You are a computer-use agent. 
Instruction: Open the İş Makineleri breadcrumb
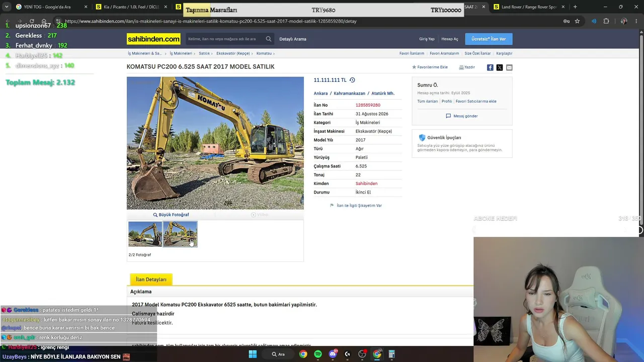tap(181, 53)
